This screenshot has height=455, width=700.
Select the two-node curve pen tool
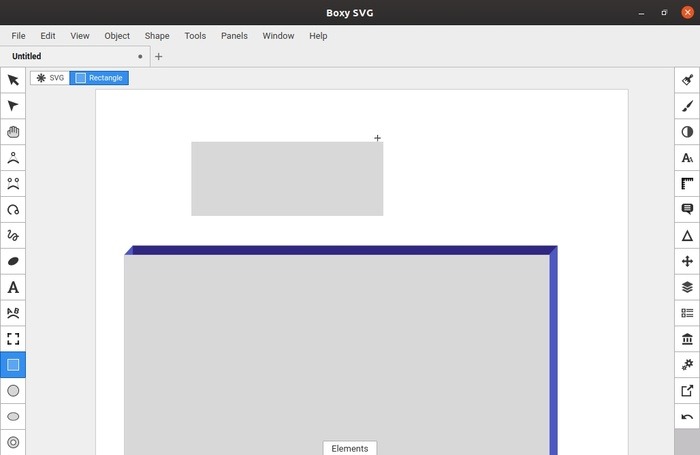(13, 184)
